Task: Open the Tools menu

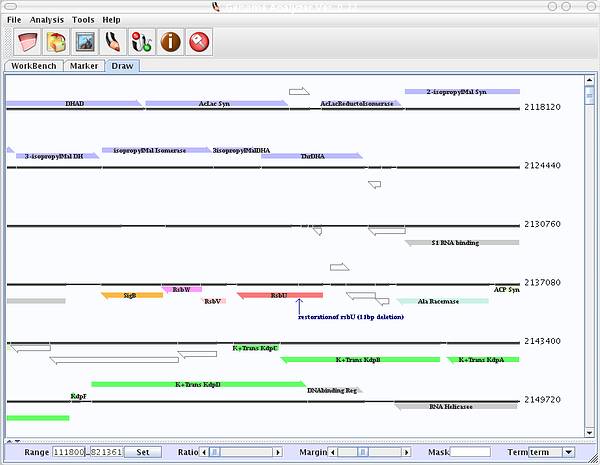Action: pos(83,19)
